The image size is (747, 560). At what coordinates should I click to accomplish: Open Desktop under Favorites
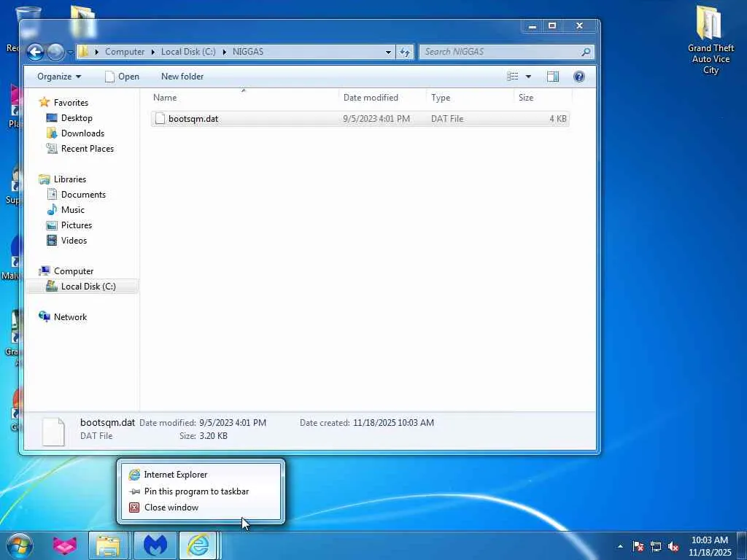click(x=76, y=117)
